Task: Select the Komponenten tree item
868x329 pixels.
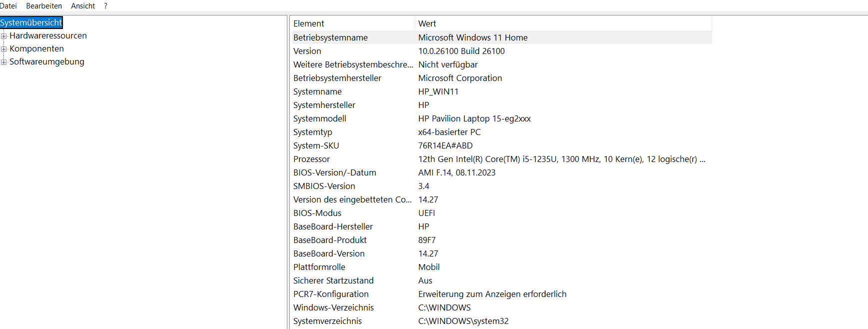Action: [36, 48]
